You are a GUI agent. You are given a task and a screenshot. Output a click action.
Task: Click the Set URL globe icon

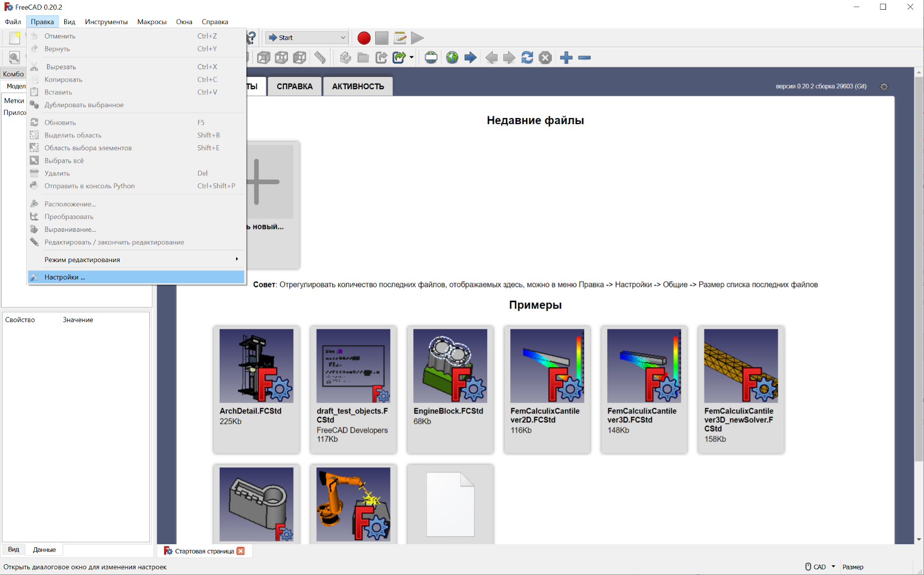(431, 57)
